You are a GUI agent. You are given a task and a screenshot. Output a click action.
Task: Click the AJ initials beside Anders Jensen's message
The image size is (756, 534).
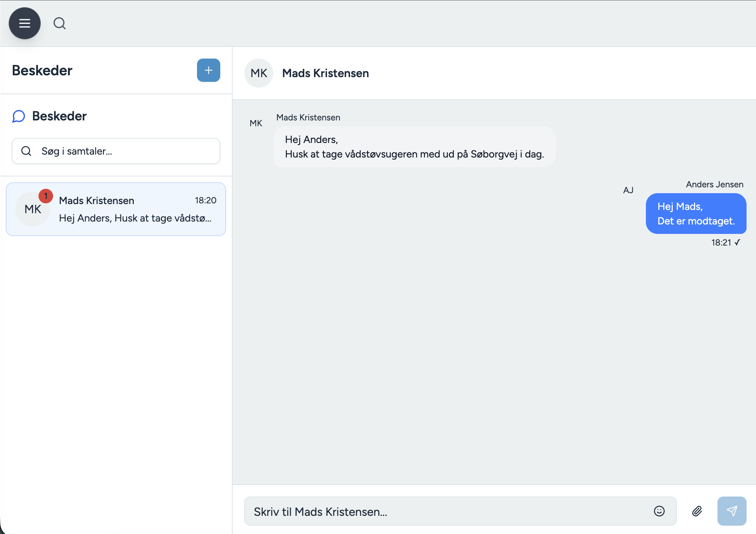pyautogui.click(x=628, y=190)
